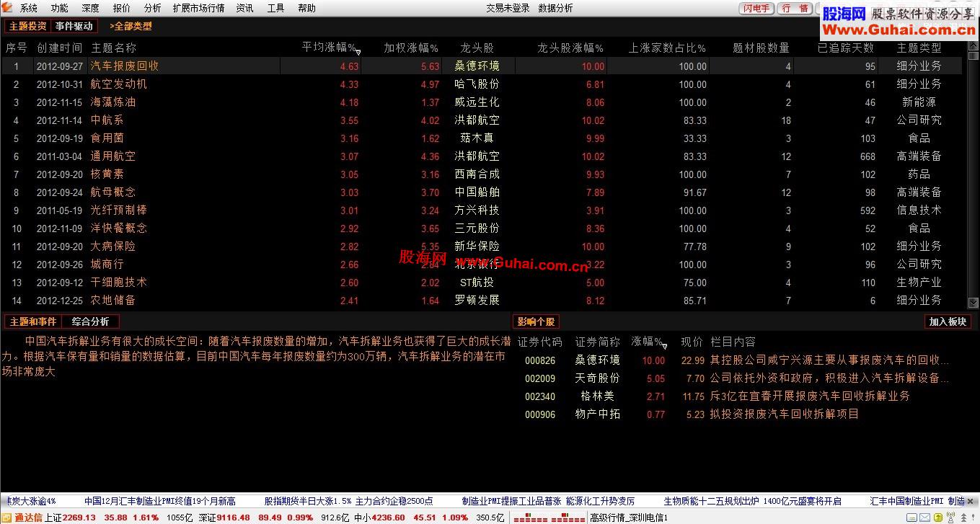Viewport: 980px width, 524px height.
Task: Click 交易未登录 in the title bar
Action: coord(508,8)
